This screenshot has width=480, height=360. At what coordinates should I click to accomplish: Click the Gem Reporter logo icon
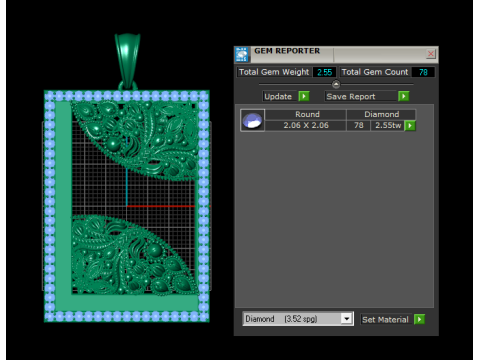(x=242, y=54)
